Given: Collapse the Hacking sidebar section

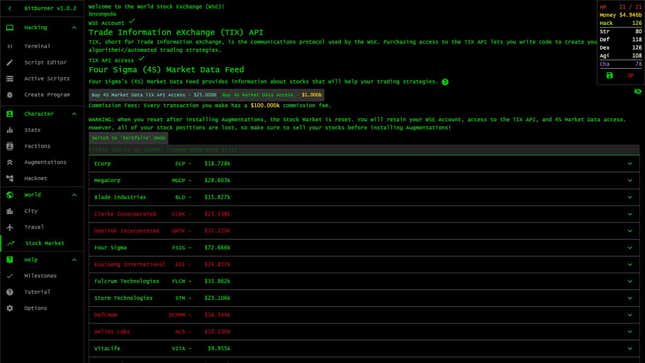Looking at the screenshot, I should (74, 28).
